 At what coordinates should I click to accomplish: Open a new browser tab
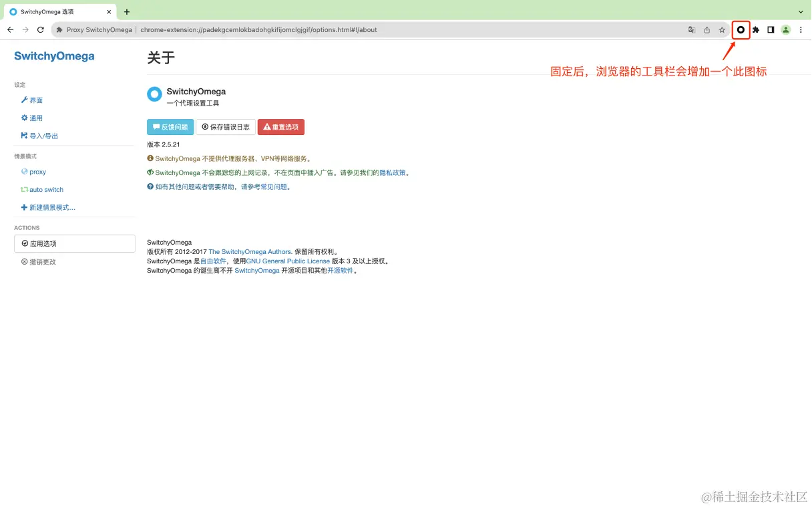coord(127,11)
